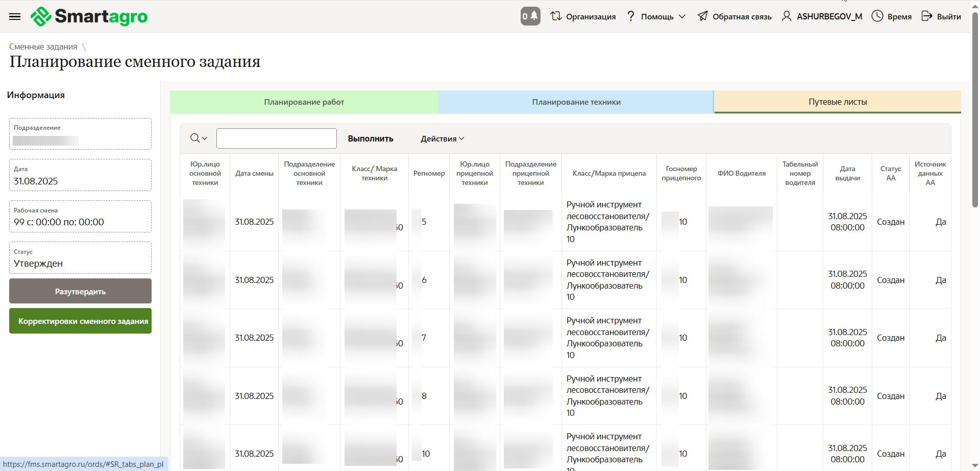980x471 pixels.
Task: Open the notifications bell badge
Action: coord(530,16)
